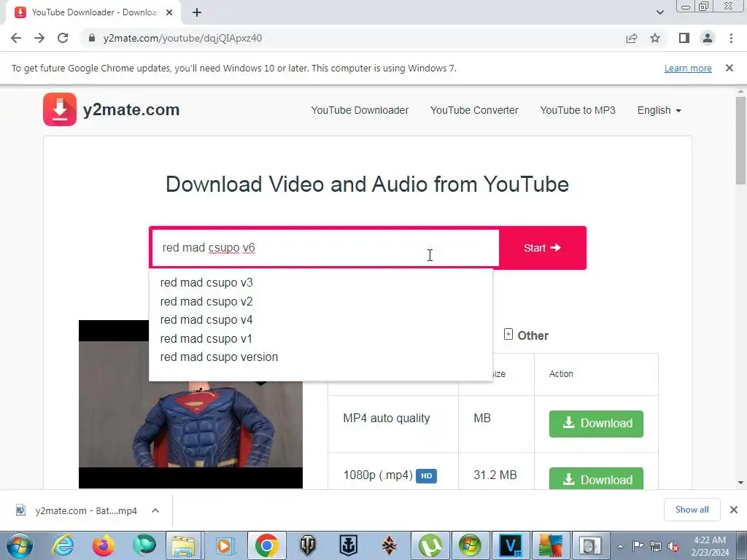Screen dimensions: 747x560
Task: Open World of Warships anchor icon
Action: coord(348,545)
